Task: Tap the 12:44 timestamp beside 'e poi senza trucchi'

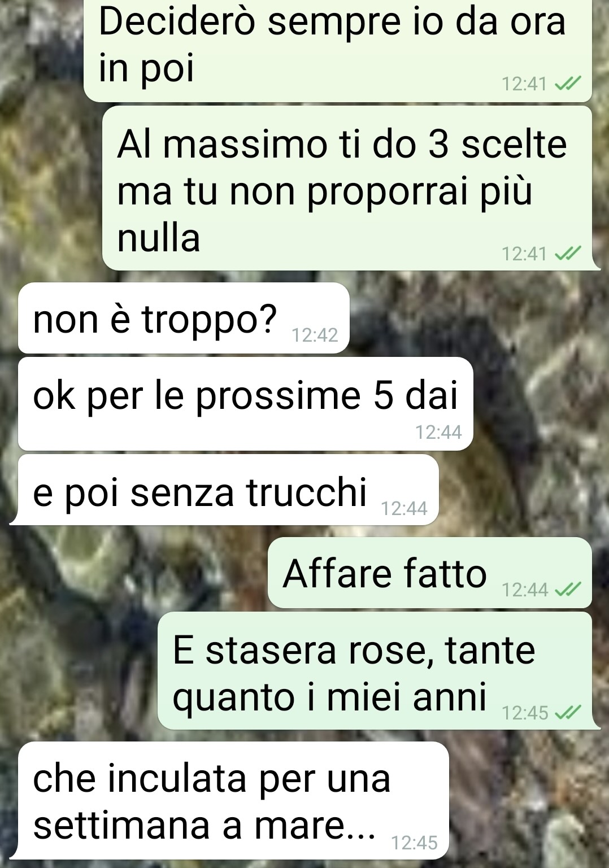Action: (x=404, y=509)
